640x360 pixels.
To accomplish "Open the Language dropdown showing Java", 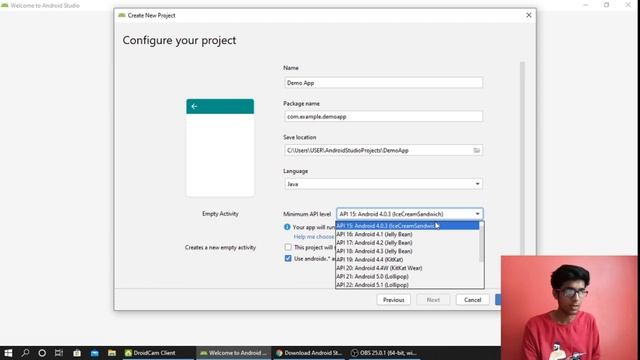I will pyautogui.click(x=383, y=184).
